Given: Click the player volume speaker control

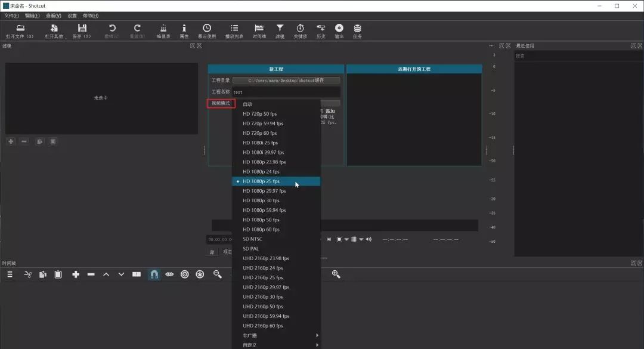Looking at the screenshot, I should click(x=369, y=239).
